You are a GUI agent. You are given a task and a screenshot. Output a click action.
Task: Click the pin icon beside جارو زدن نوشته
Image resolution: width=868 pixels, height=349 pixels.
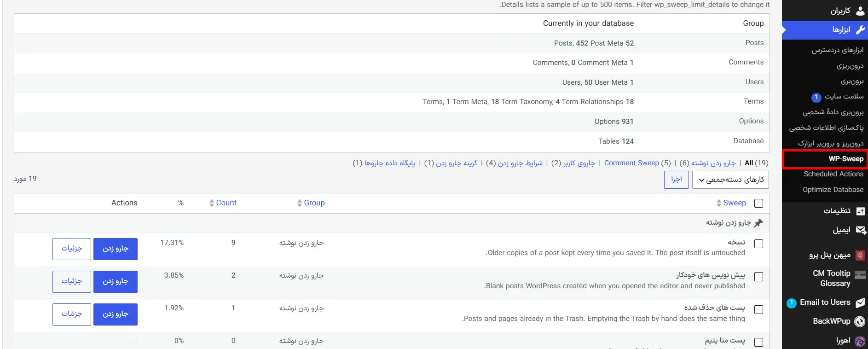(x=758, y=223)
